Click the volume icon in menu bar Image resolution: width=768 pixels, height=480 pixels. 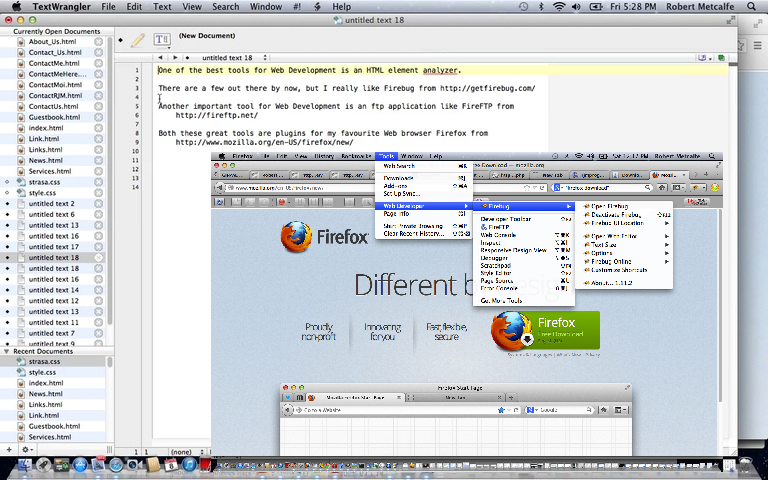[576, 7]
